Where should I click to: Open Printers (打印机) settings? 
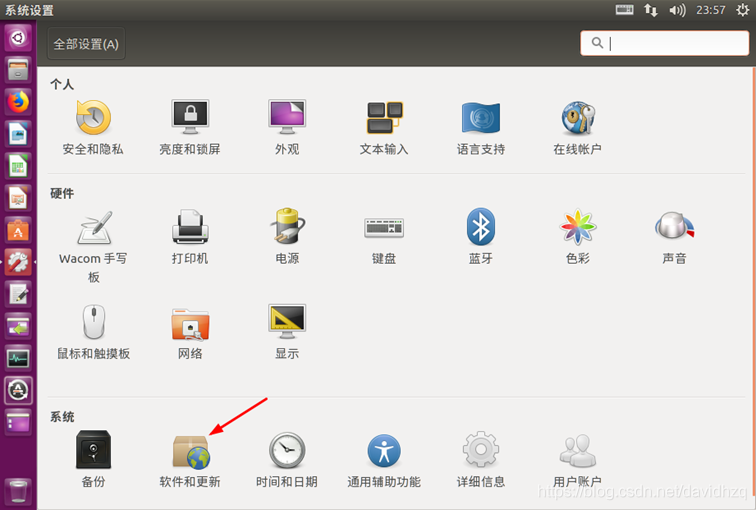[190, 237]
